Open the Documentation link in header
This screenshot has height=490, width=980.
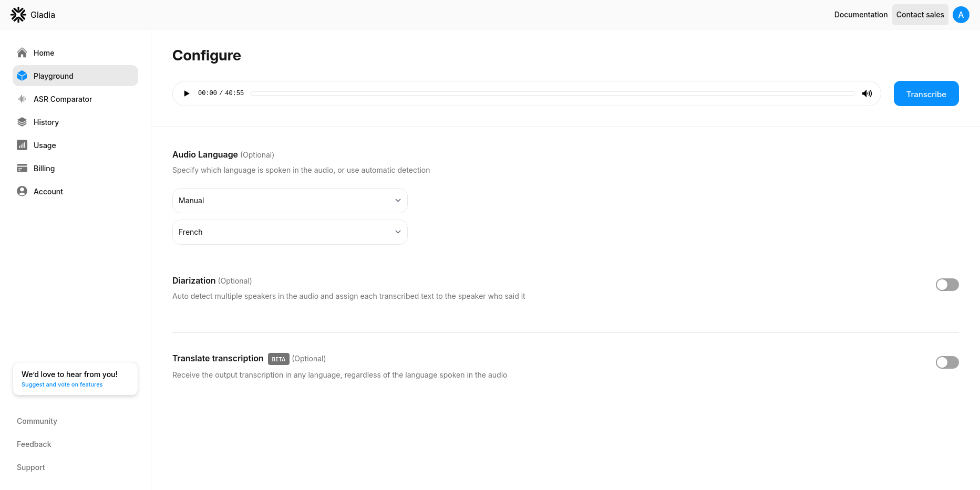[861, 15]
